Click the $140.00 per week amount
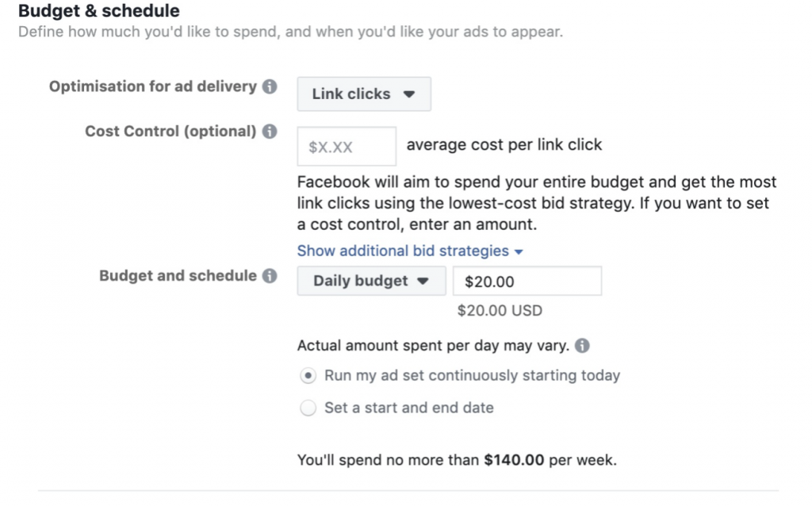This screenshot has height=506, width=812. [x=514, y=460]
